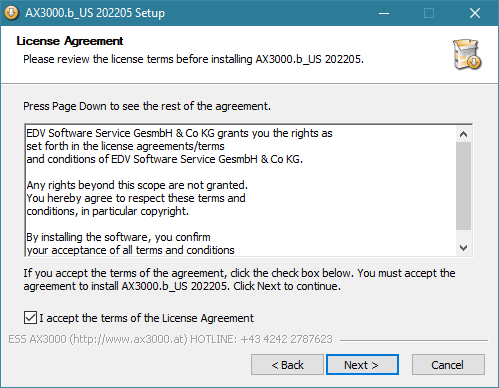Click the 'Any rights beyond this scope' paragraph
The width and height of the screenshot is (499, 388).
click(x=137, y=198)
